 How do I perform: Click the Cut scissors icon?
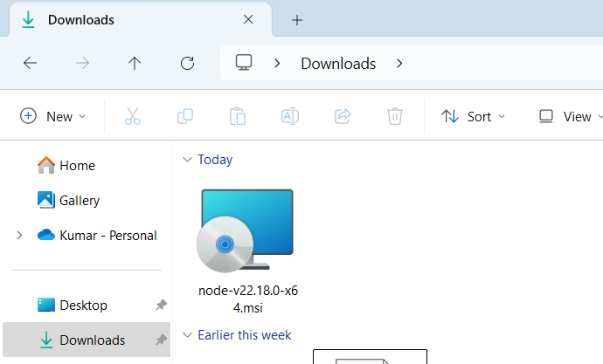coord(133,116)
